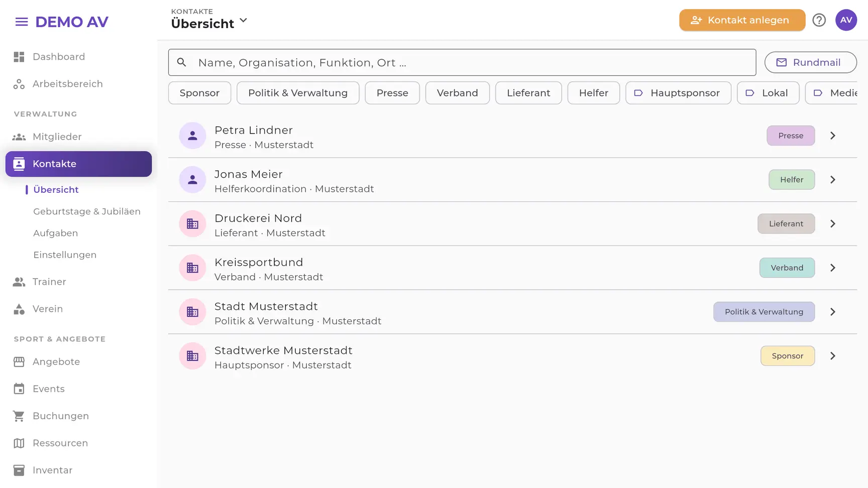Viewport: 868px width, 488px height.
Task: Click the green Helfer tag badge
Action: [792, 180]
